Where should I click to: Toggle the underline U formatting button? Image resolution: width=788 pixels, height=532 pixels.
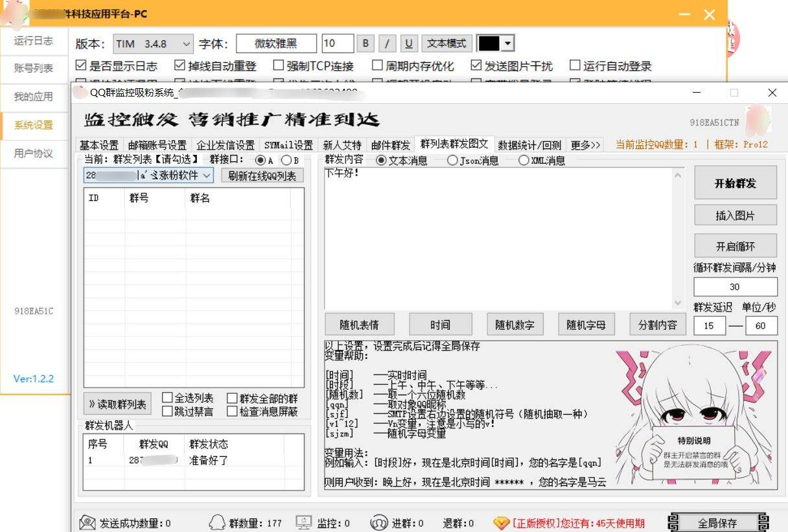408,43
